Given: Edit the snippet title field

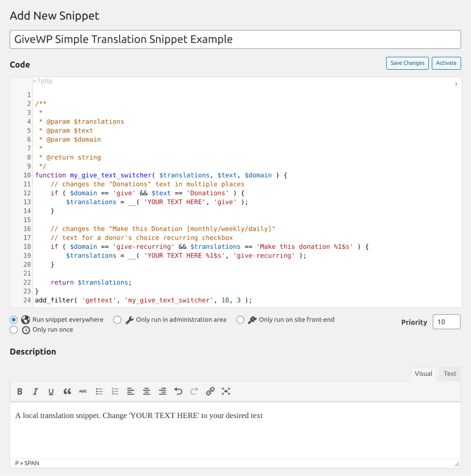Looking at the screenshot, I should (x=235, y=39).
